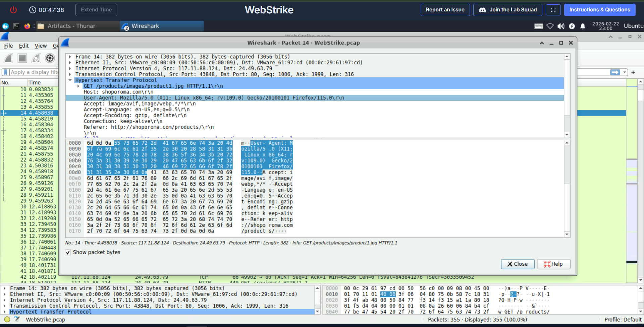Select the Host: shoporoma.com line
The width and height of the screenshot is (644, 327).
point(118,92)
